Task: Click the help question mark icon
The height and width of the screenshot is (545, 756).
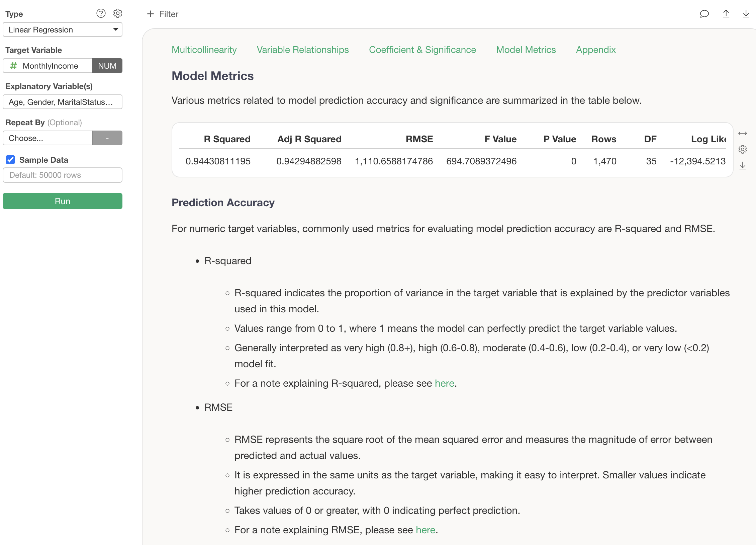Action: [x=101, y=13]
